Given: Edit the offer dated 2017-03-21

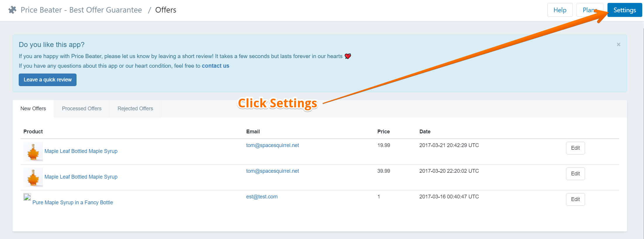Looking at the screenshot, I should tap(575, 148).
